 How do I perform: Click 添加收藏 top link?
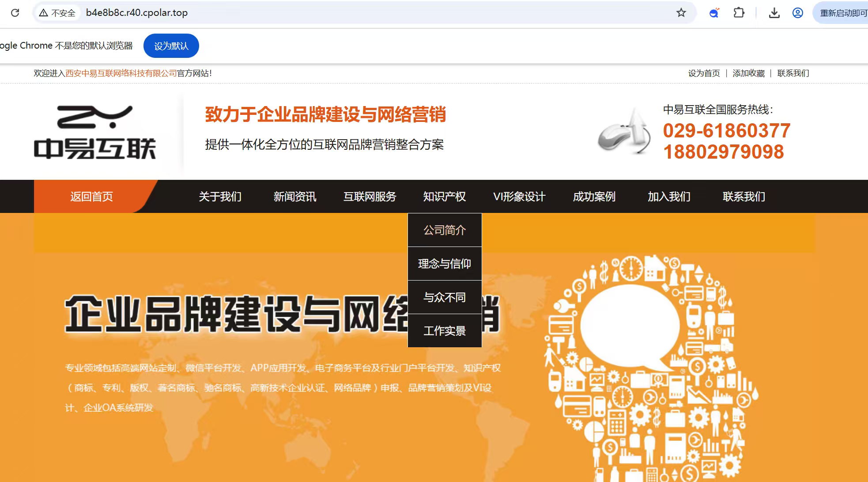point(748,73)
